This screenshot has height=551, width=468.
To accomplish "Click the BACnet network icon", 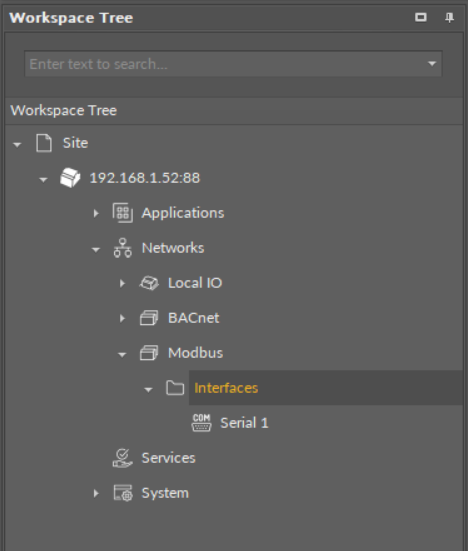I will (149, 318).
